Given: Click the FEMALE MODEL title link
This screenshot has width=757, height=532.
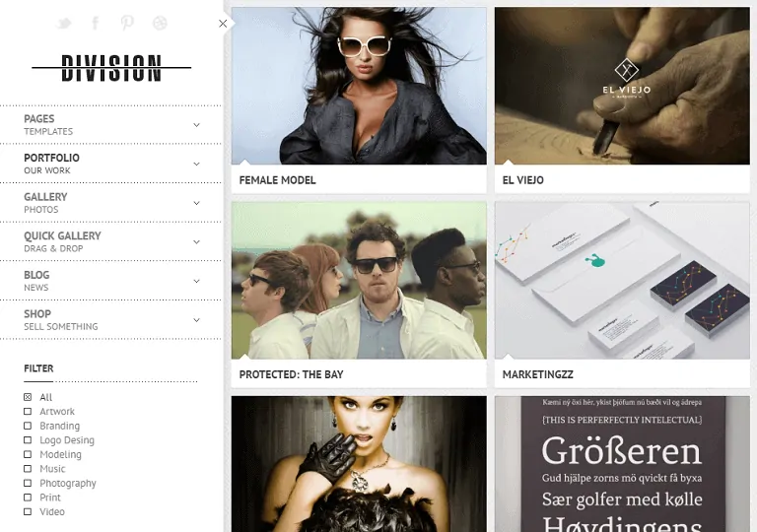Looking at the screenshot, I should (x=277, y=180).
